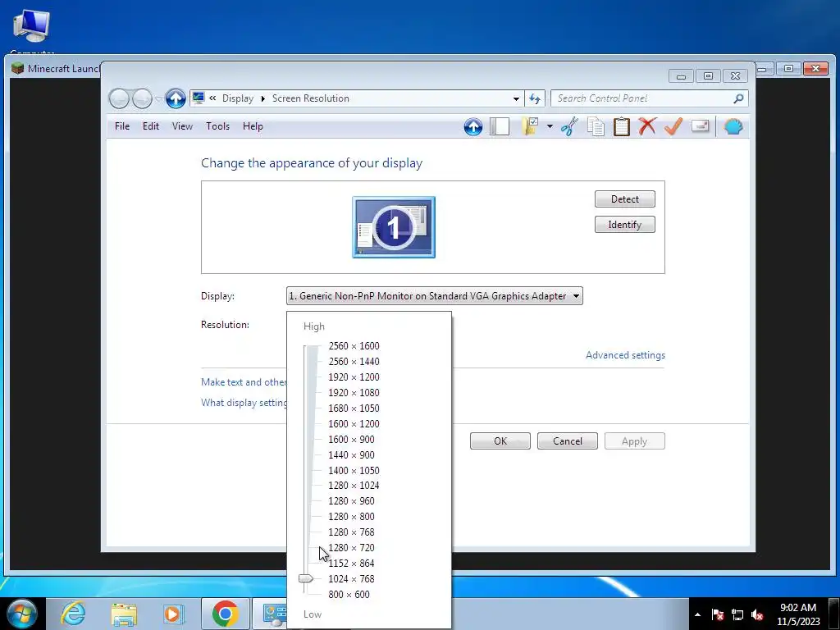Screen dimensions: 840x630
Task: Switch to Google Chrome on the taskbar
Action: click(x=226, y=614)
